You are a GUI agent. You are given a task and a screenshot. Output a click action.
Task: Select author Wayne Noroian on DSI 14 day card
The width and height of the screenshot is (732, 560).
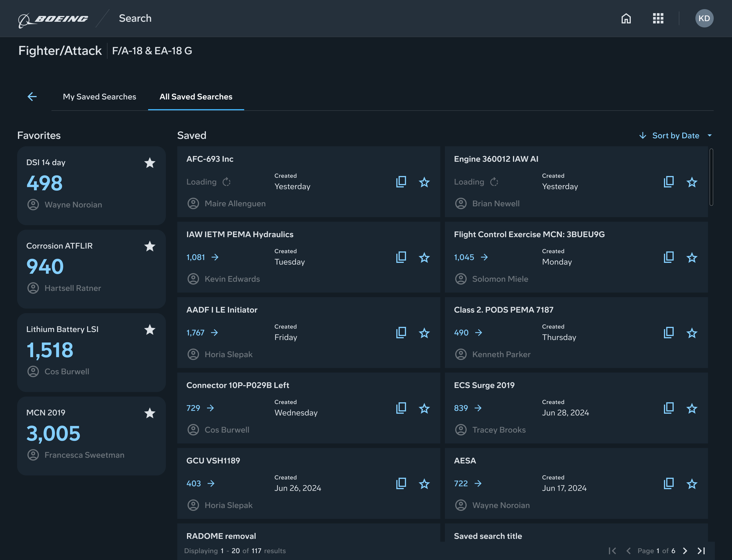73,205
